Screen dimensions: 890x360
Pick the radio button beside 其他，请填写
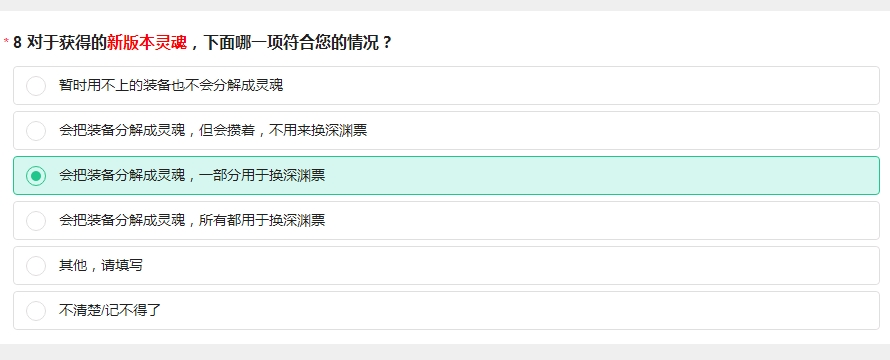(36, 265)
